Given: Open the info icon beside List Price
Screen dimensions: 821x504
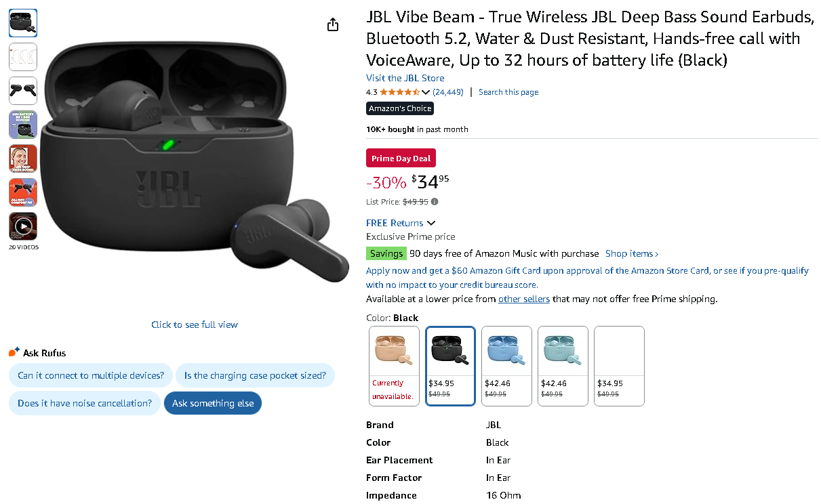Looking at the screenshot, I should click(x=435, y=201).
